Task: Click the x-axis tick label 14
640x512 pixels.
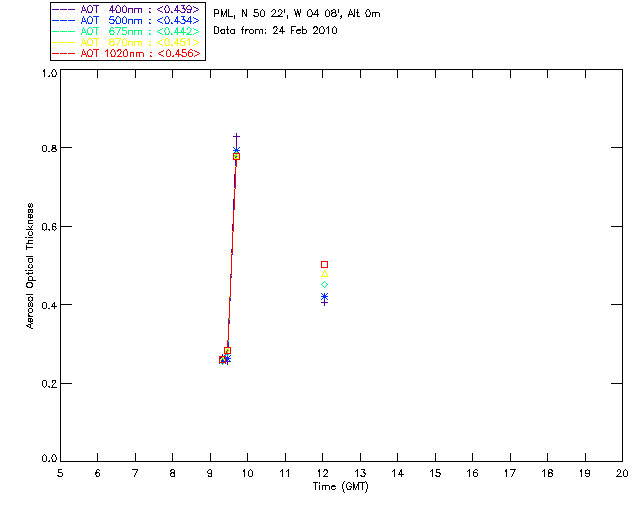Action: click(398, 473)
